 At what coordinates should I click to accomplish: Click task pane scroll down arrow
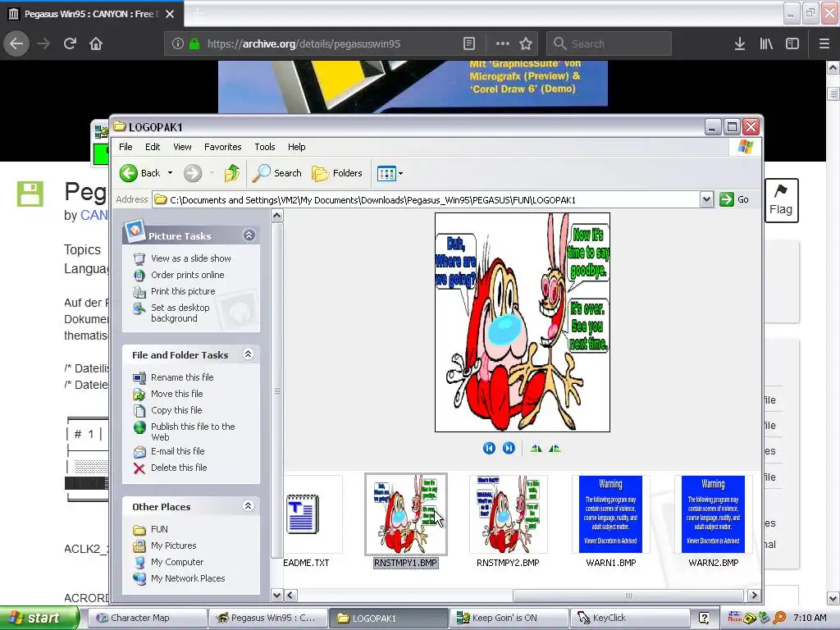point(277,595)
